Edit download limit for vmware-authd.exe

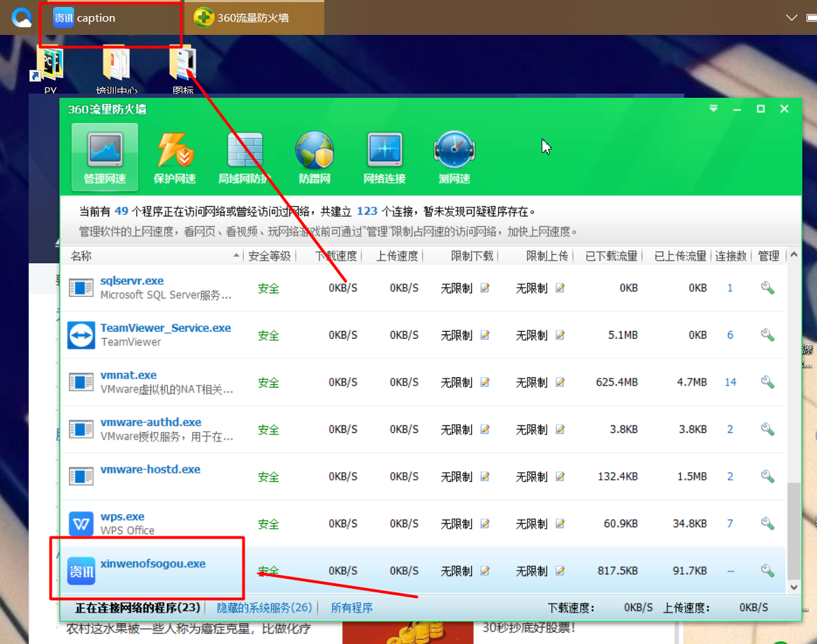pos(485,429)
